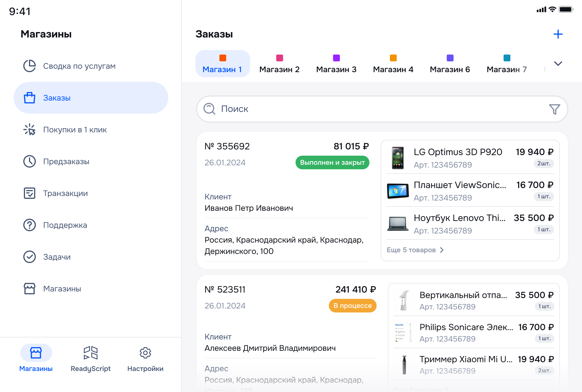Expand Еще 5 товаров in order 355692
582x392 pixels.
click(415, 250)
